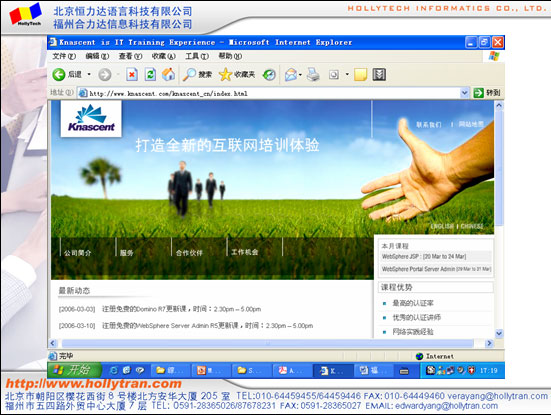Stop page loading with the red X icon
Viewport: 551px width, 415px height.
point(132,74)
